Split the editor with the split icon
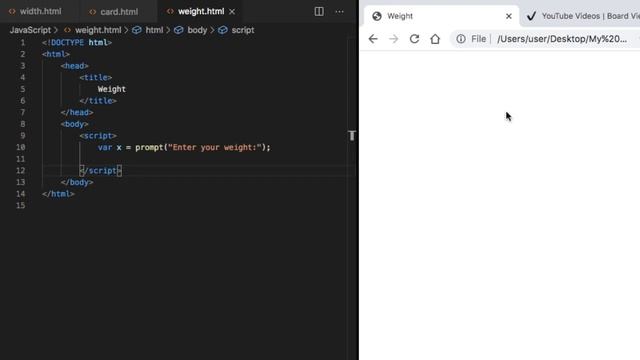This screenshot has height=360, width=640. 319,11
